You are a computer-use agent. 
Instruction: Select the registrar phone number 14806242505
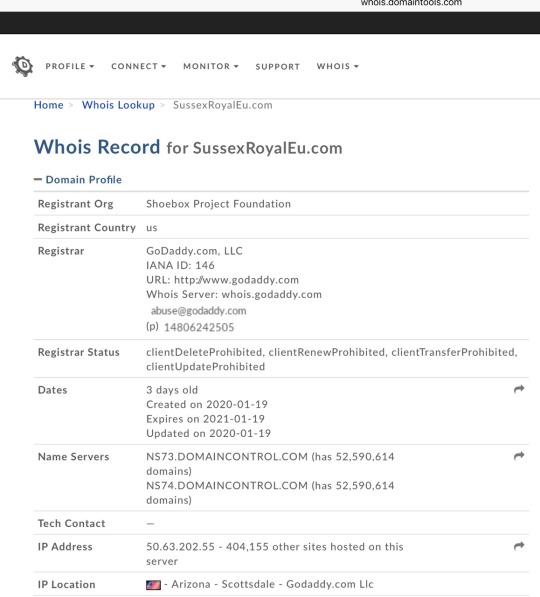[199, 327]
